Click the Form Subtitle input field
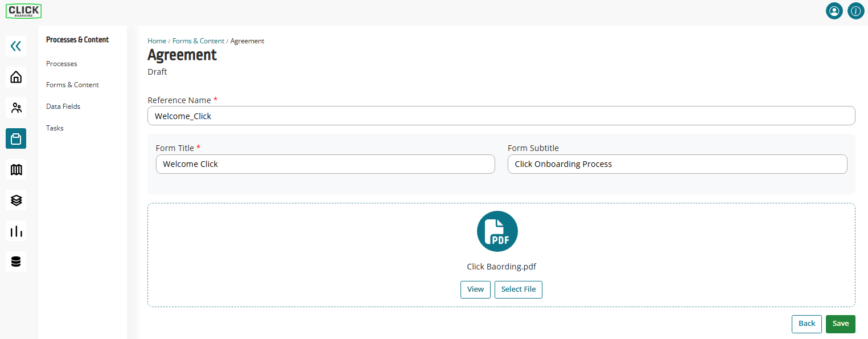868x339 pixels. click(677, 164)
